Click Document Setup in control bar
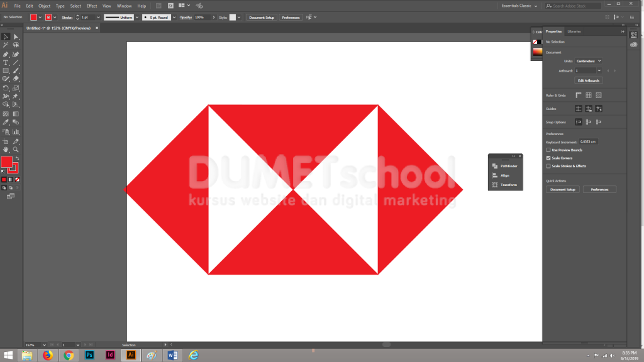 pos(262,18)
